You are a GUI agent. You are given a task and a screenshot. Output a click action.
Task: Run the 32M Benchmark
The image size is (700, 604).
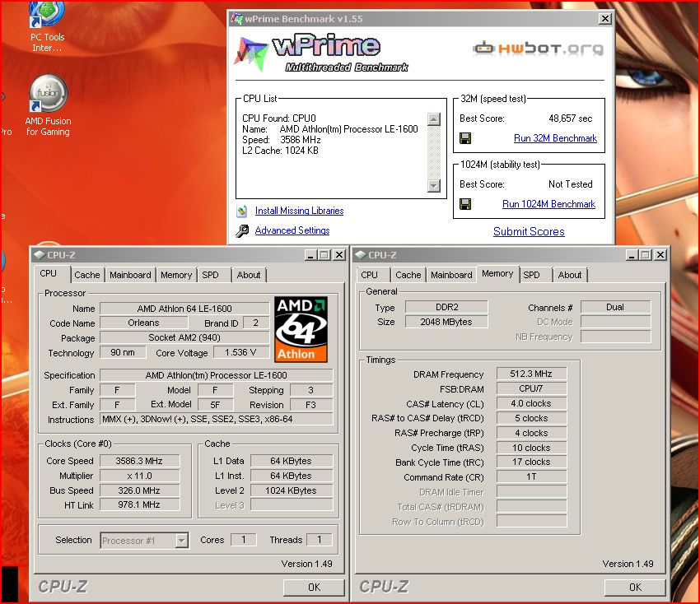click(555, 138)
